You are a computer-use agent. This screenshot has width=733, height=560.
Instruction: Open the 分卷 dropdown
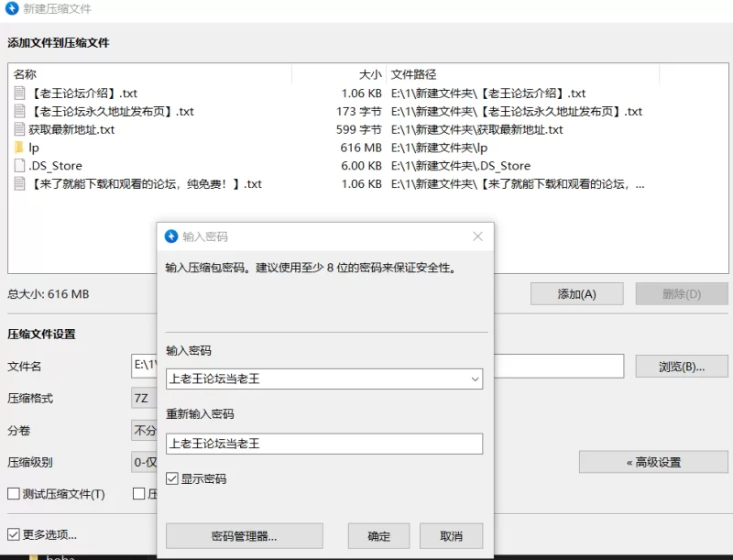[144, 431]
